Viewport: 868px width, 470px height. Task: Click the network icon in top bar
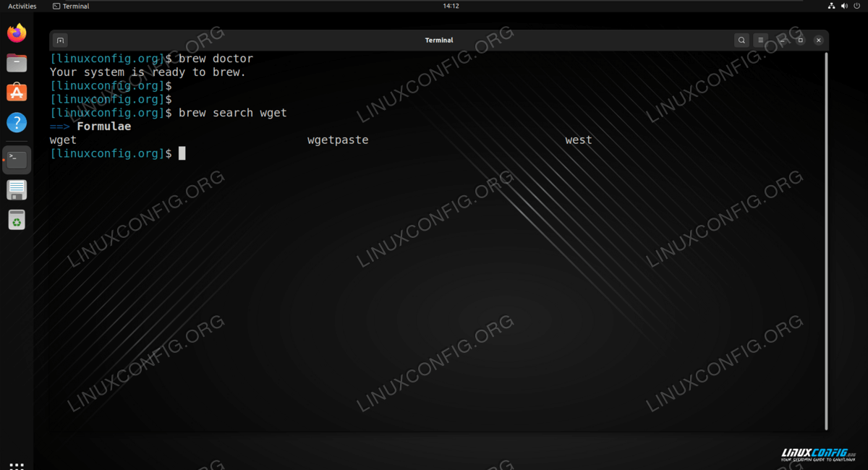(x=831, y=6)
